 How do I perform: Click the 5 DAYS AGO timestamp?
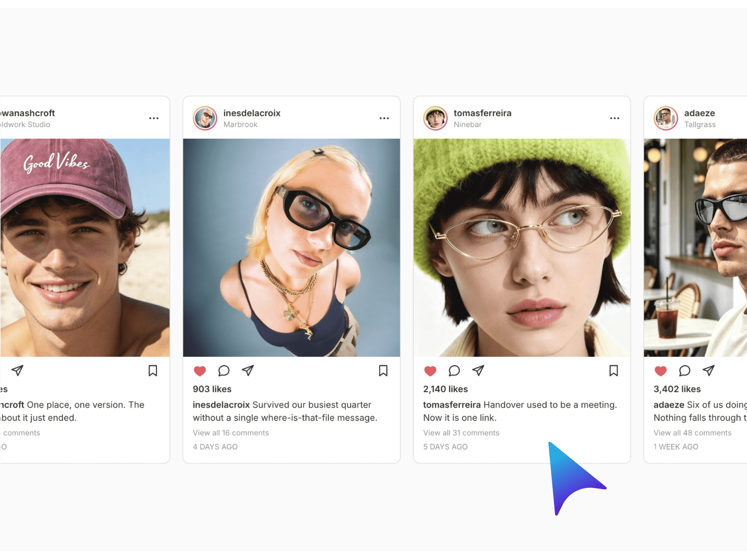point(445,447)
